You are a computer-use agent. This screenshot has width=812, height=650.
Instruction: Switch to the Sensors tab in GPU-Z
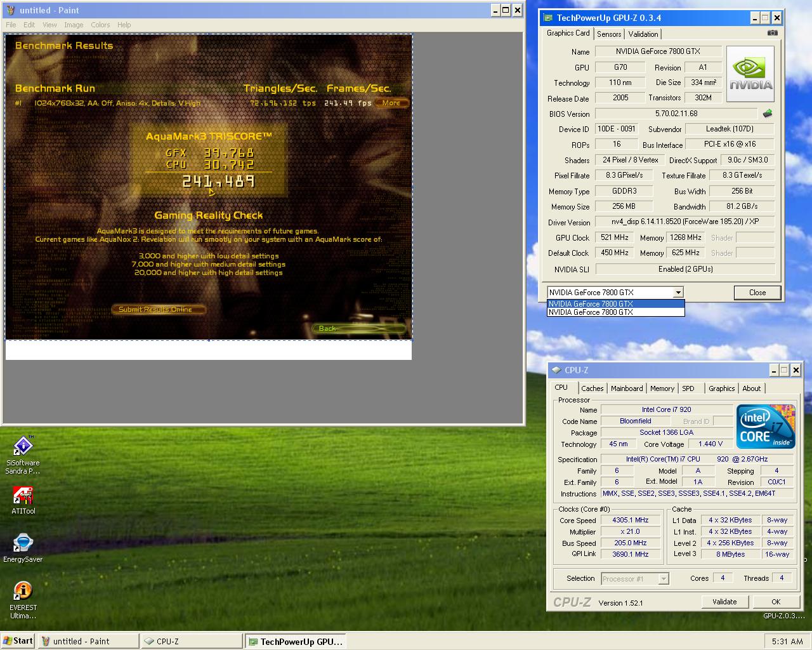[609, 34]
